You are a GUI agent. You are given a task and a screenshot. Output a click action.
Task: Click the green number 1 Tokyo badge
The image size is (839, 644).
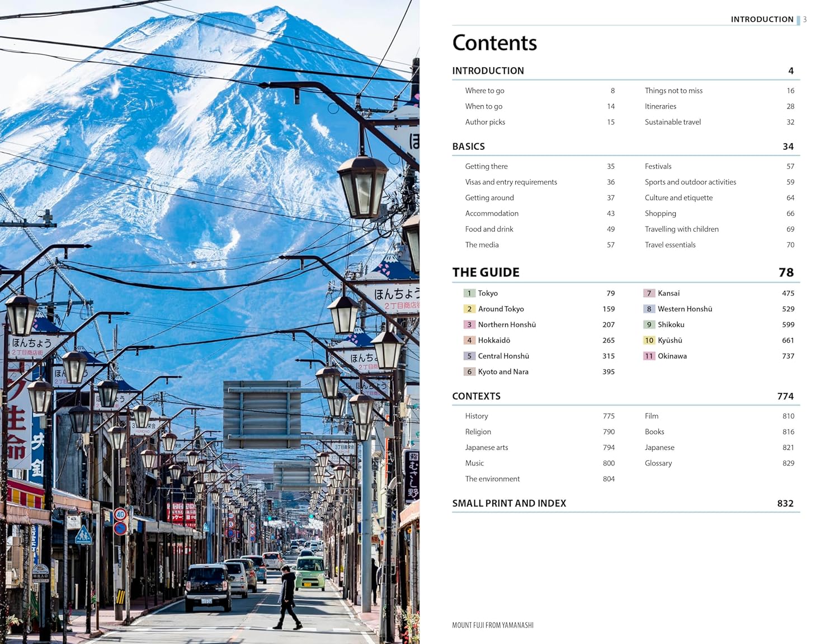point(469,293)
